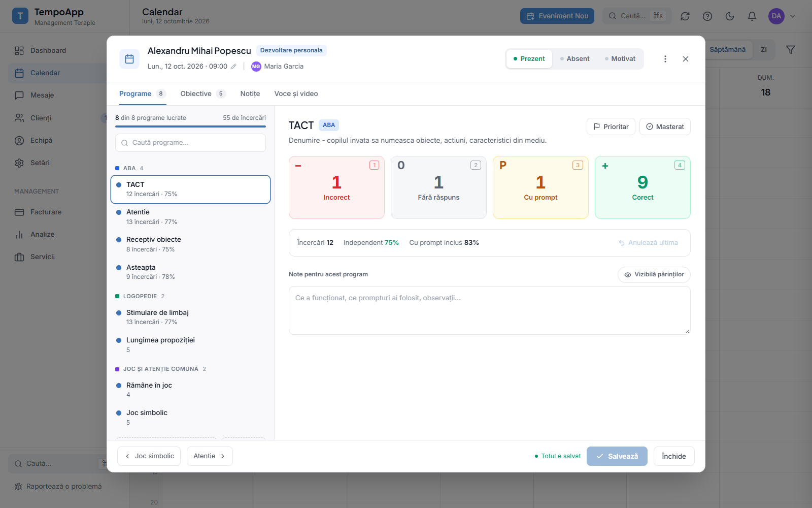The height and width of the screenshot is (508, 812).
Task: Click the calendar filter funnel icon
Action: click(791, 50)
